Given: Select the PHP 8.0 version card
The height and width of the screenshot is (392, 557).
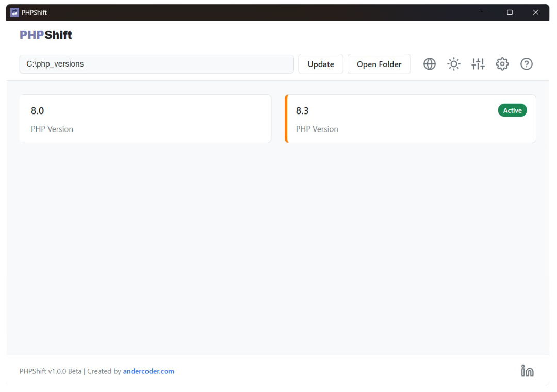Looking at the screenshot, I should click(x=145, y=119).
